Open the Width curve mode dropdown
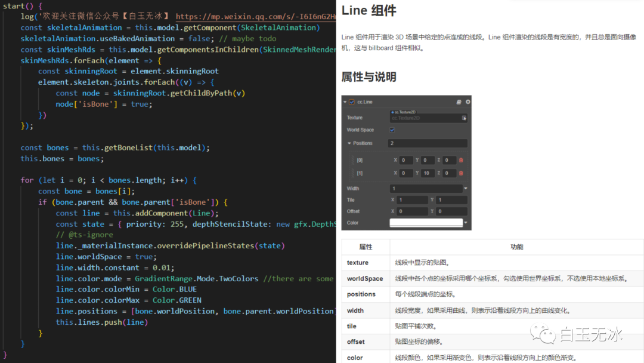This screenshot has width=644, height=363. (x=466, y=188)
